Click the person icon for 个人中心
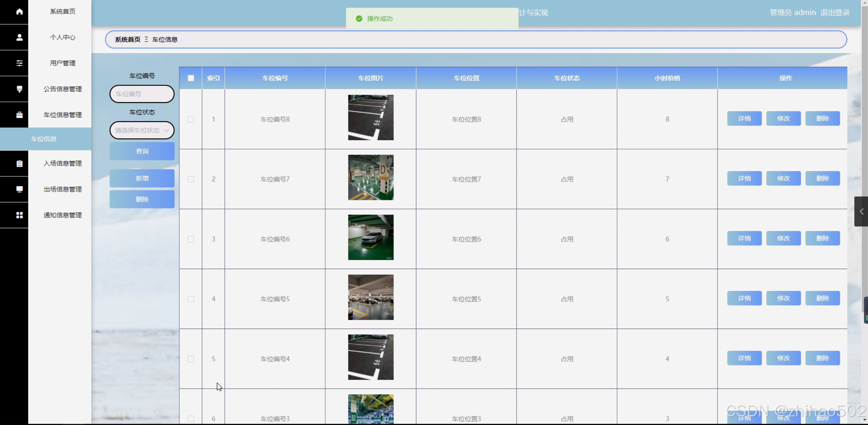This screenshot has width=868, height=425. pos(19,37)
